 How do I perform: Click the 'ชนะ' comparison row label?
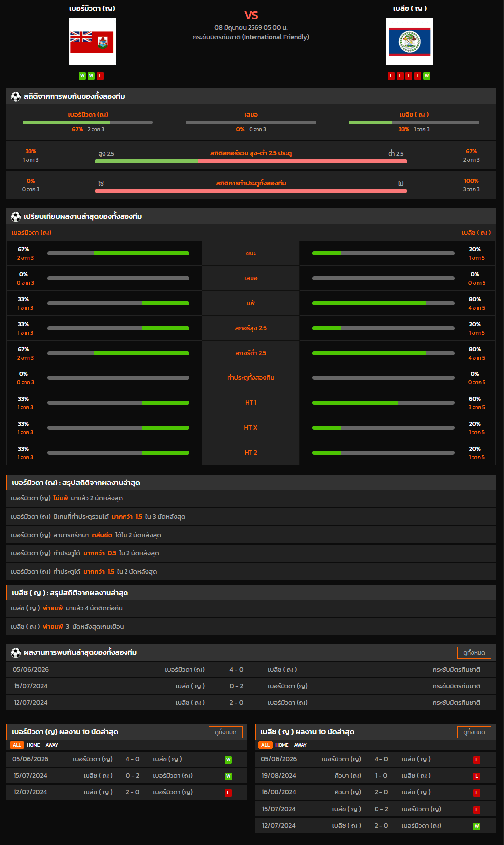click(x=251, y=253)
